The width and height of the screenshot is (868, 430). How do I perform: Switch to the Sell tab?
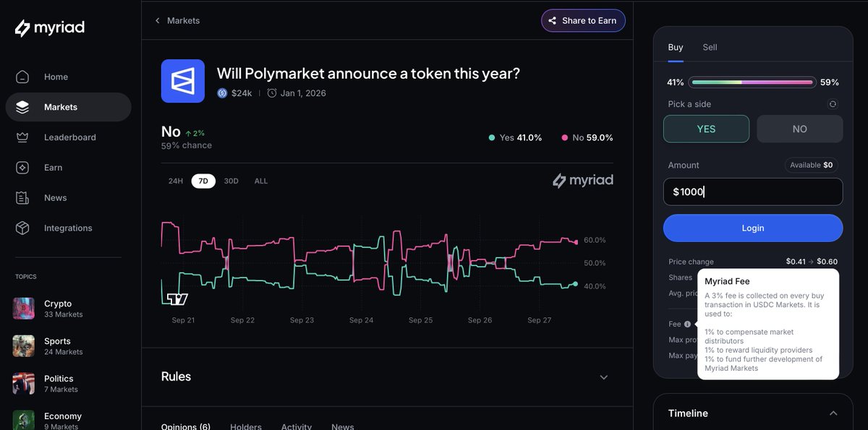coord(710,47)
